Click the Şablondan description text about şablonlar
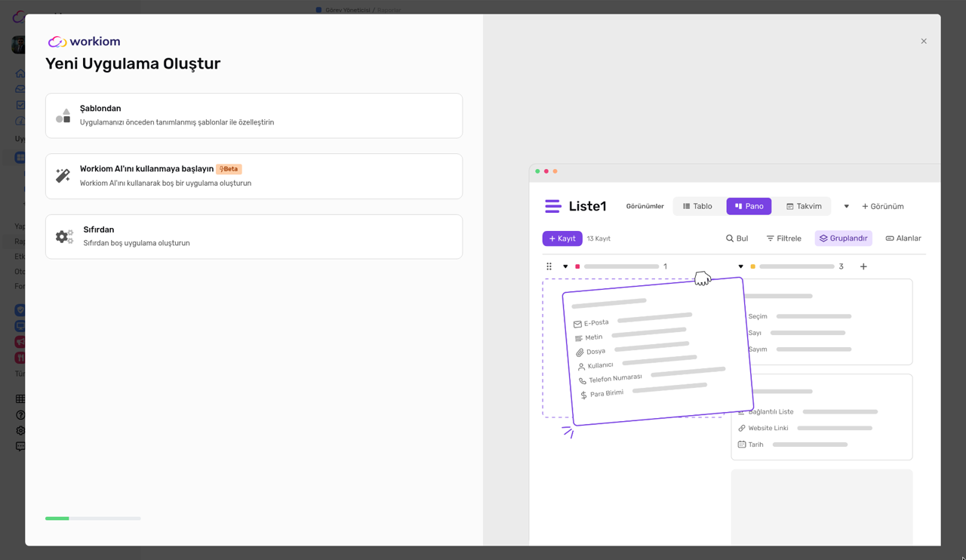 coord(177,122)
